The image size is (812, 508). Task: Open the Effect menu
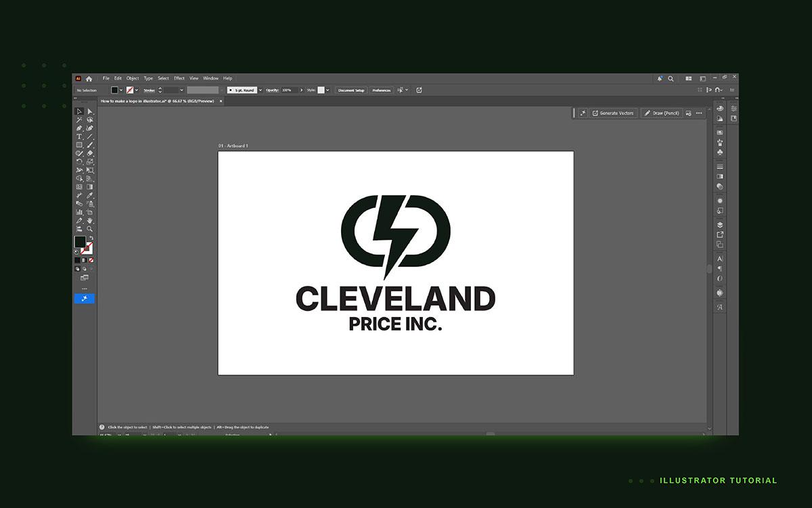pyautogui.click(x=179, y=79)
